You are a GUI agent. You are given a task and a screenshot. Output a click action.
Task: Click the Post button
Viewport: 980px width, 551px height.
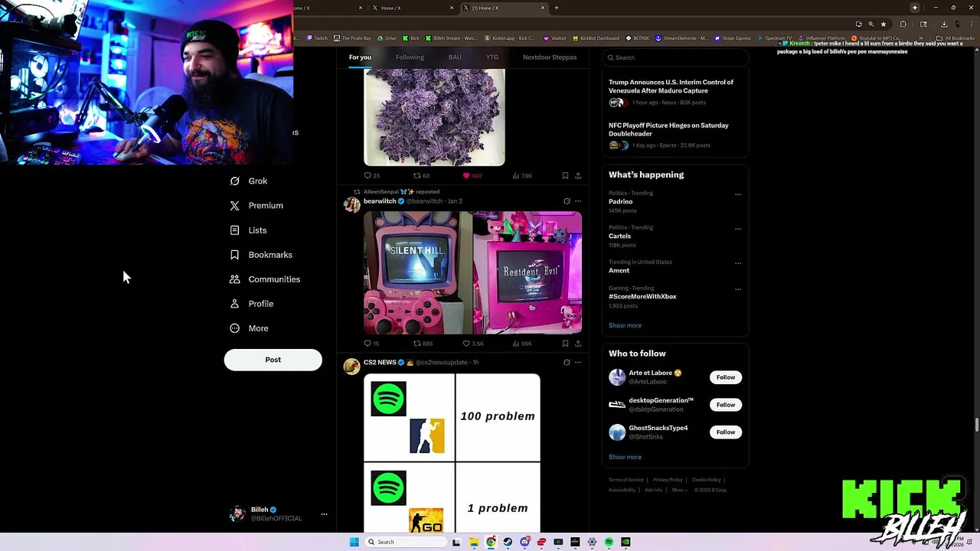273,360
